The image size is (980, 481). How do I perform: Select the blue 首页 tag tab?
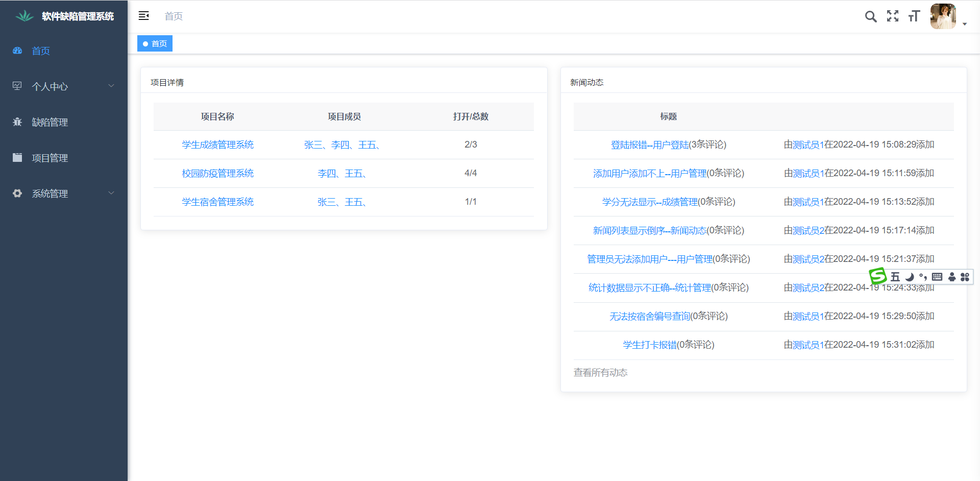coord(155,43)
